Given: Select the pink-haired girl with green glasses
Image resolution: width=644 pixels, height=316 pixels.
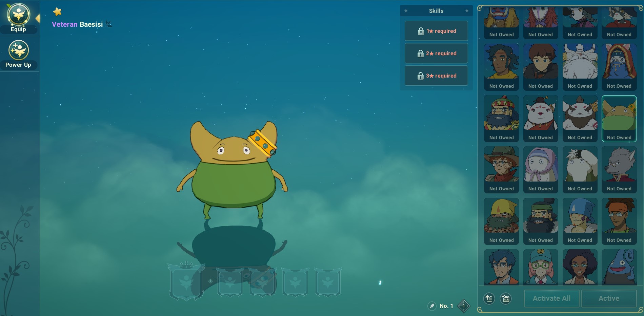Looking at the screenshot, I should pos(541,267).
